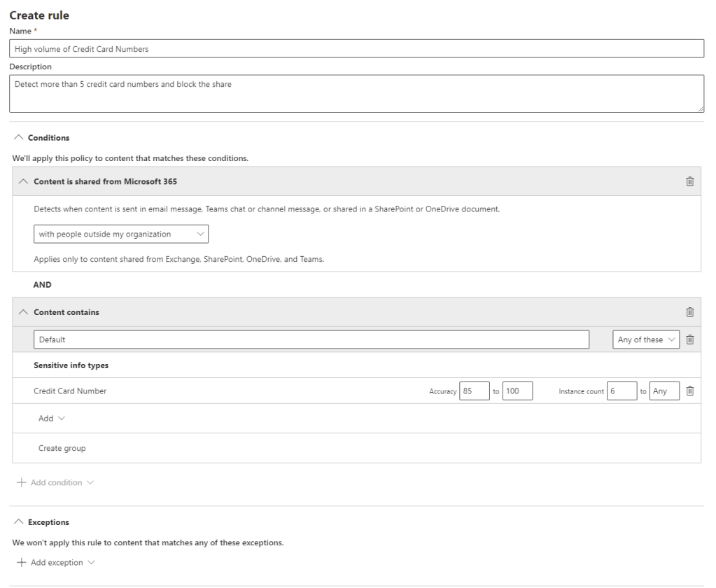Collapse the Conditions section
This screenshot has width=716, height=588.
(18, 138)
